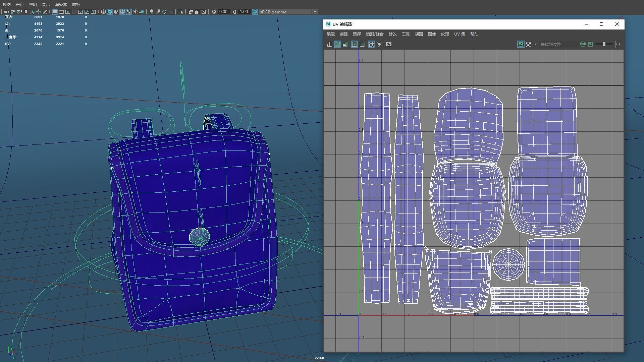This screenshot has height=362, width=644.
Task: Enable wireframe cube display in viewport toolbar
Action: (x=103, y=12)
